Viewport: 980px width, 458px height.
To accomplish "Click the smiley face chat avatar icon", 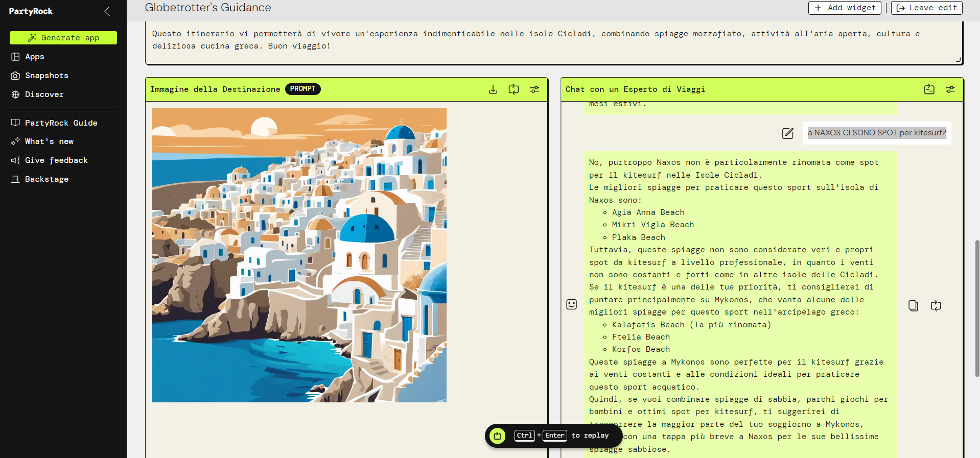I will (x=571, y=304).
